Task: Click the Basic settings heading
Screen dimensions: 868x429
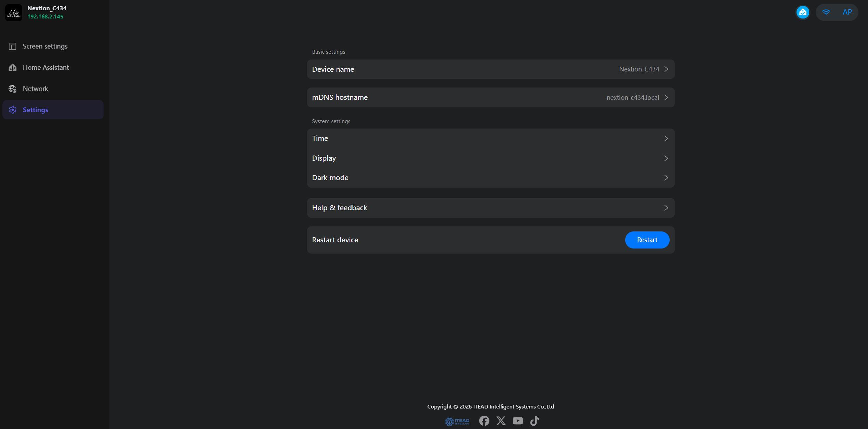Action: (328, 52)
